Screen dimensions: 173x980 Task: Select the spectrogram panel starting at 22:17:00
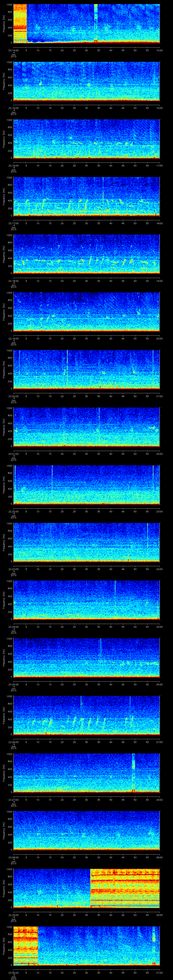[x=87, y=197]
